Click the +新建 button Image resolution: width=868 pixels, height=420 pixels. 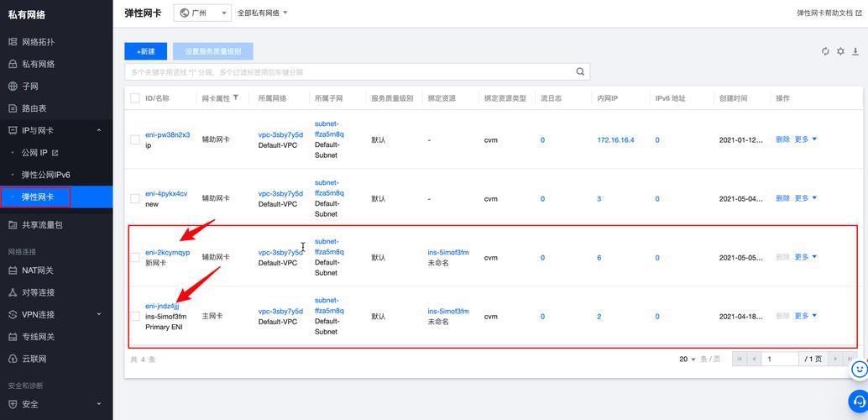(x=145, y=51)
